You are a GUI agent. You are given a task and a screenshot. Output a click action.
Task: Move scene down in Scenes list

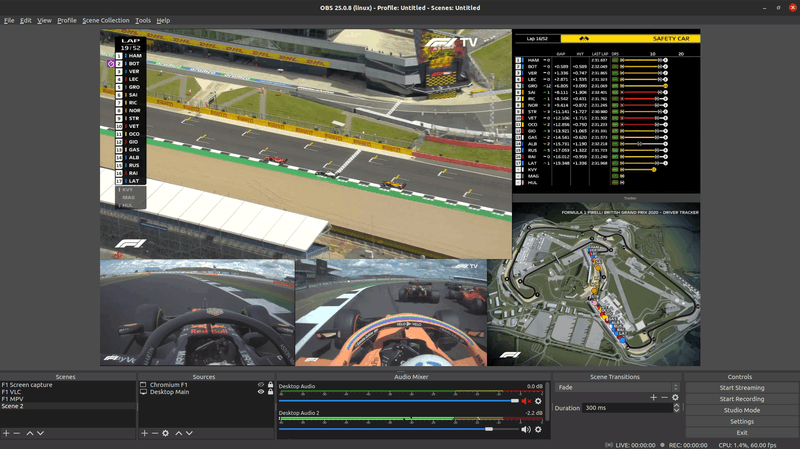point(40,433)
